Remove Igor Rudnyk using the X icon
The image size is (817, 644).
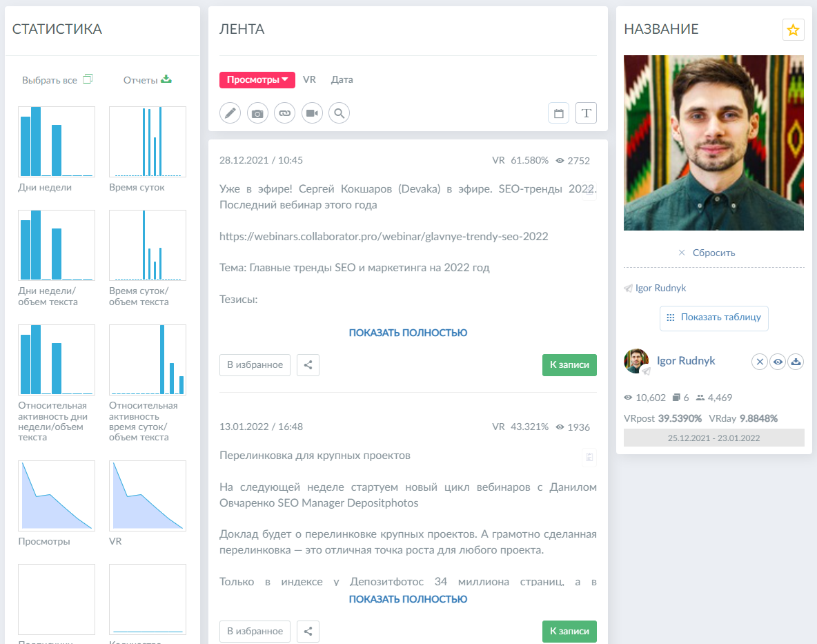click(x=759, y=361)
